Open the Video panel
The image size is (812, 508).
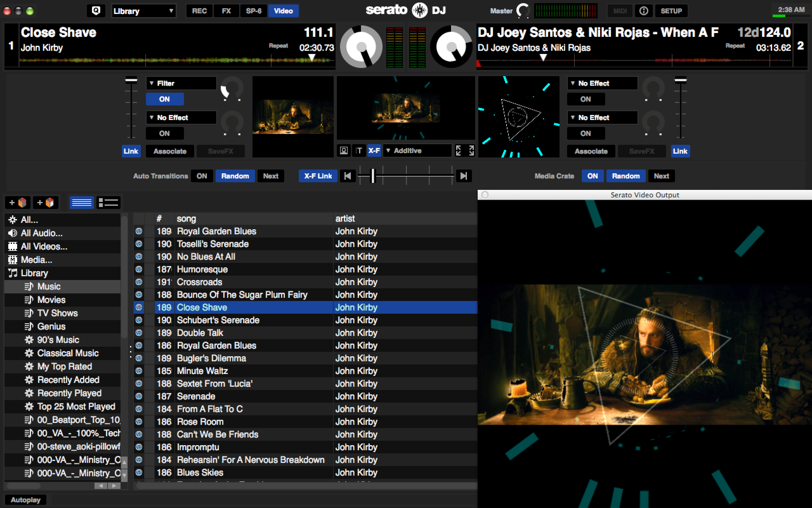pos(283,11)
